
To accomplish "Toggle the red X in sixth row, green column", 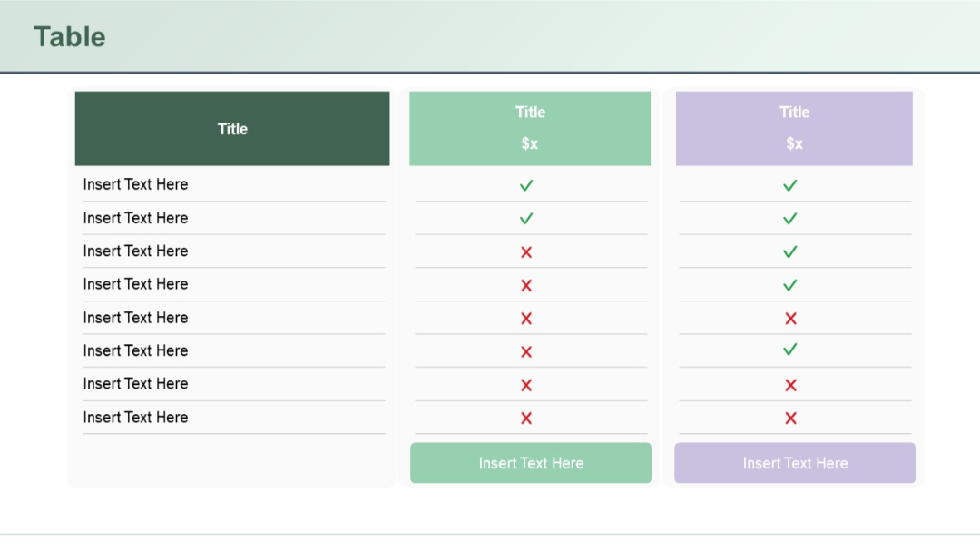I will [x=526, y=350].
